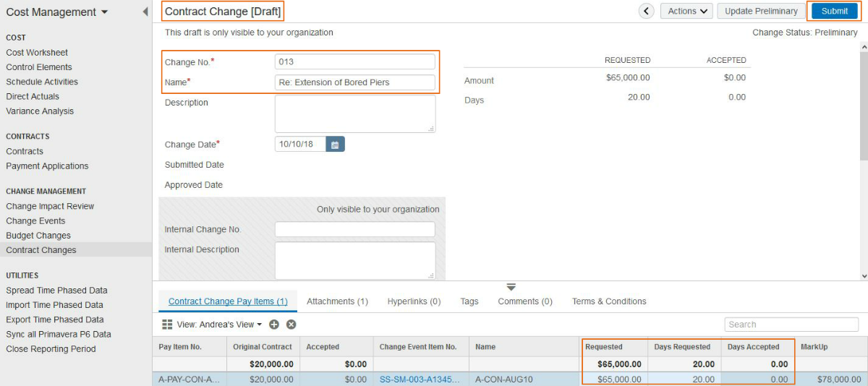This screenshot has width=868, height=386.
Task: Open Spread Time Phased Data utility
Action: (56, 291)
